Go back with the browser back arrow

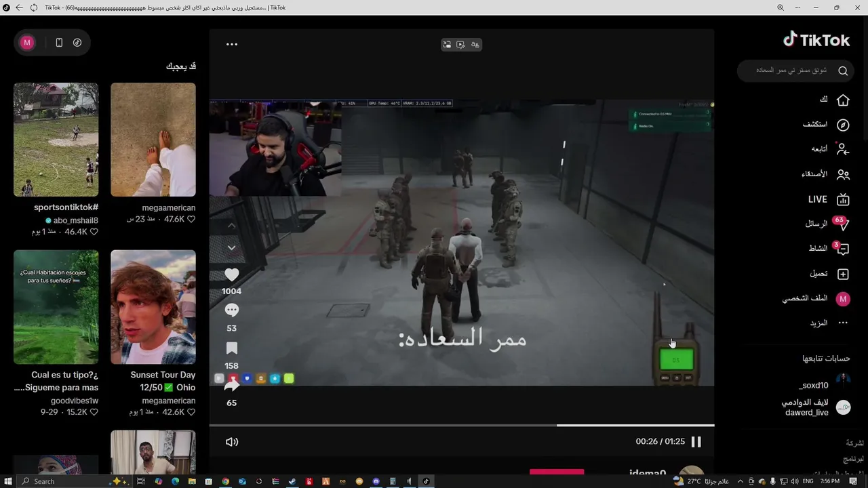click(x=18, y=7)
